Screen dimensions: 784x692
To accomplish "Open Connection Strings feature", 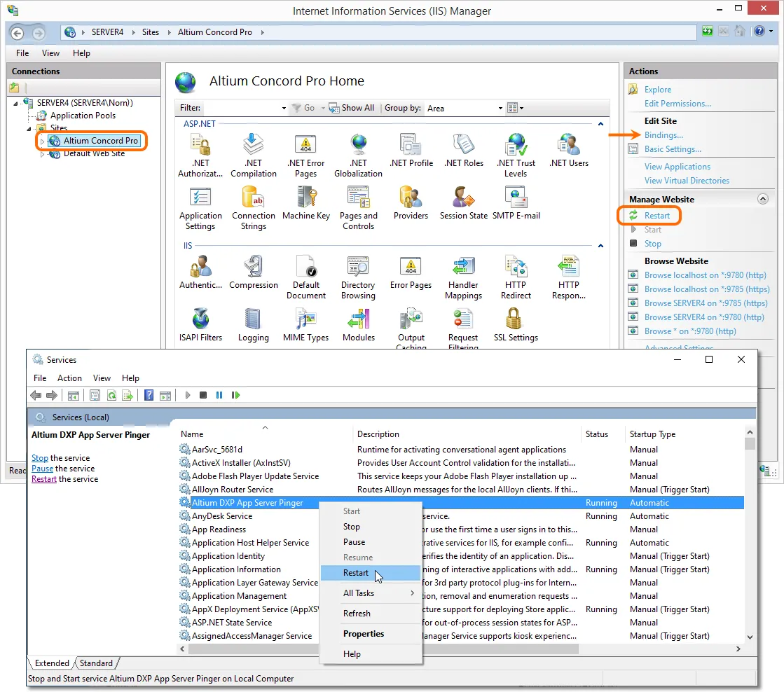I will [253, 208].
